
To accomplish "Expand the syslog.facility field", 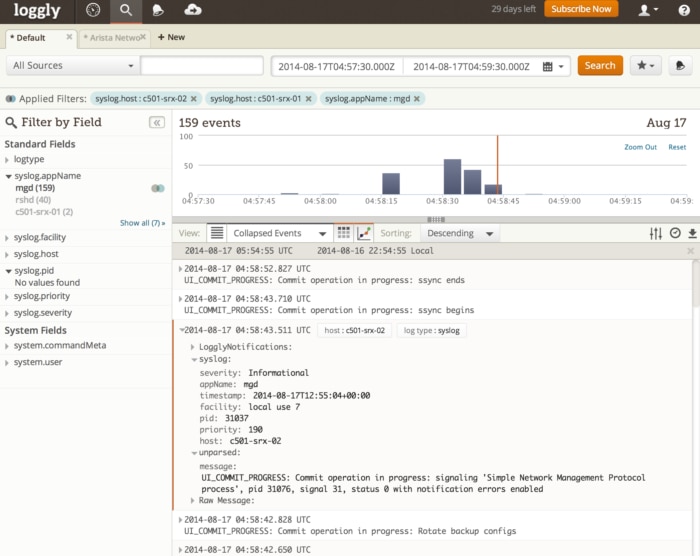I will [40, 237].
